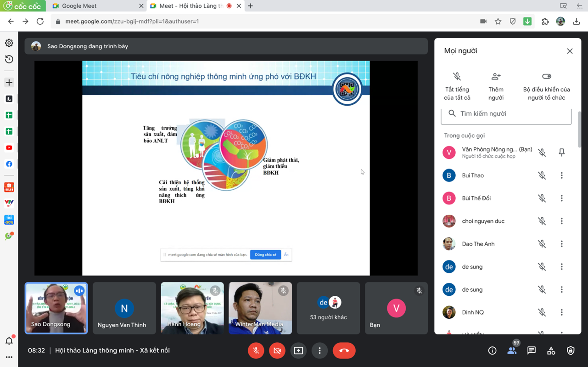Mute Bùi Thế Đổi's microphone icon

[x=542, y=198]
